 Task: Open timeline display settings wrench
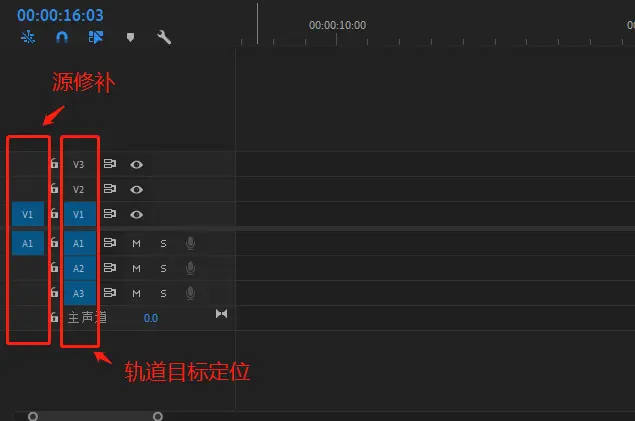tap(164, 37)
